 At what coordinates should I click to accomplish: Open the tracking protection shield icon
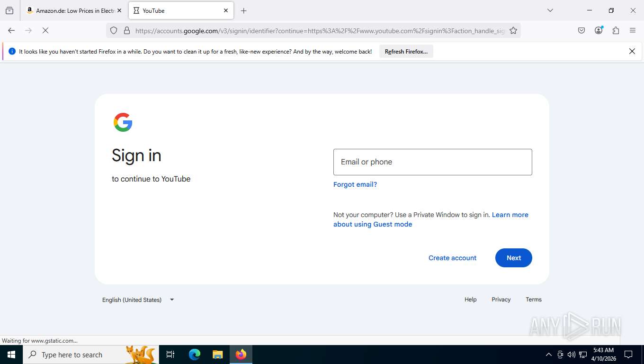click(x=114, y=30)
